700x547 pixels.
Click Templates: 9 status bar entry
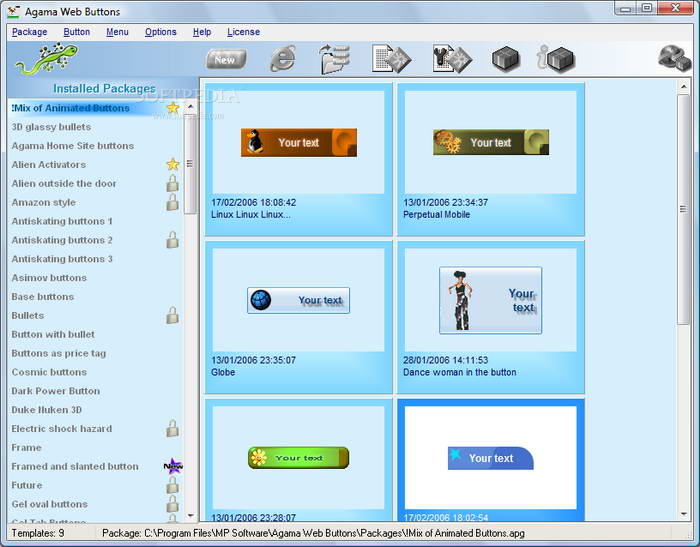(x=38, y=533)
